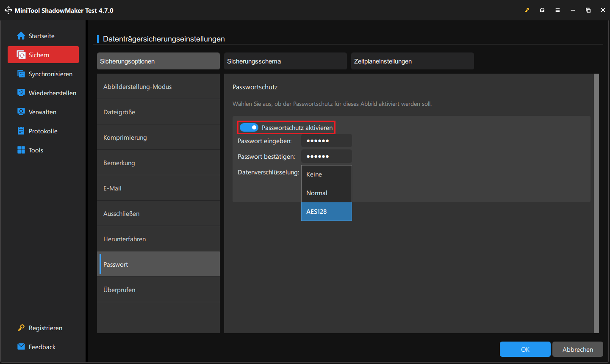
Task: Focus the Passwort eingeben field
Action: pos(327,141)
